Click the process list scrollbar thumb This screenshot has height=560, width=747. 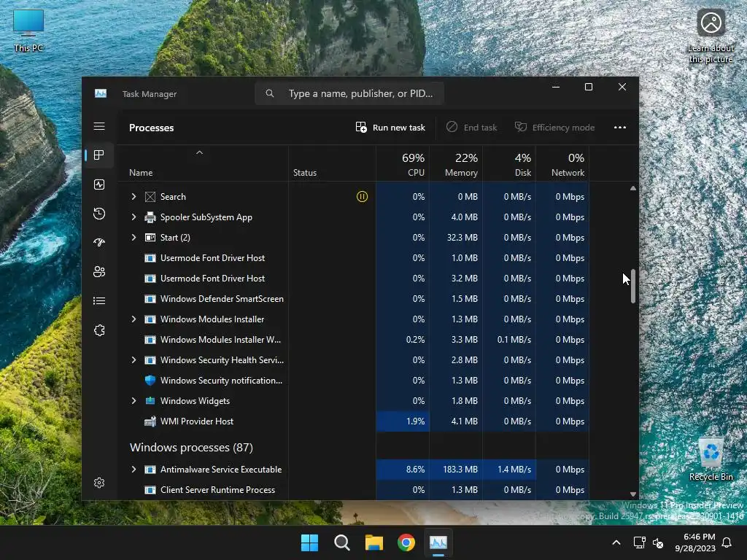[633, 286]
